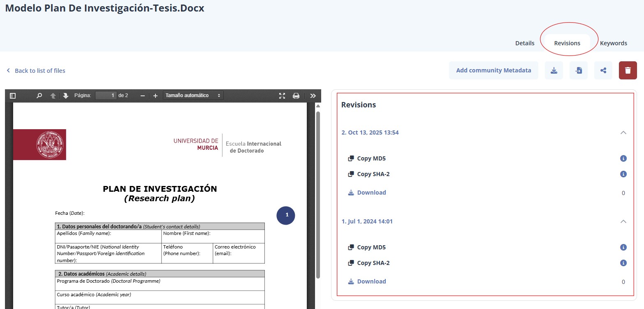Open the PDF viewer tools menu
The height and width of the screenshot is (309, 644).
313,96
